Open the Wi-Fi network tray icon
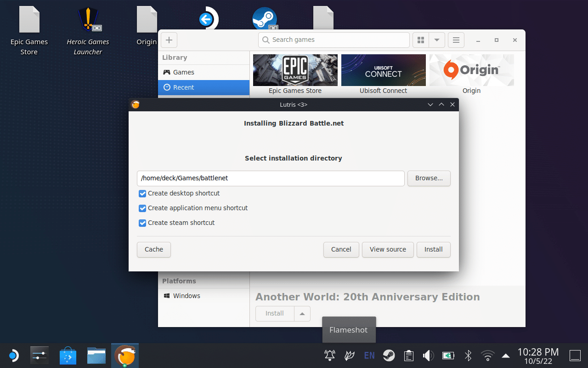This screenshot has height=368, width=588. pos(487,356)
